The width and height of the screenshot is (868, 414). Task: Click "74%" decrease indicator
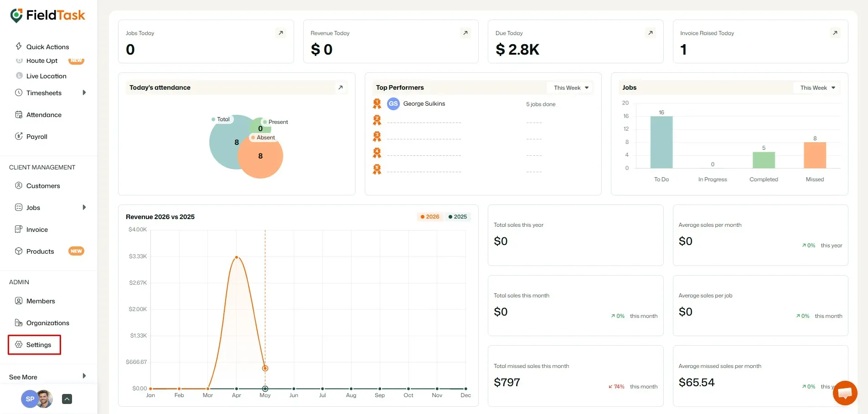pos(616,387)
